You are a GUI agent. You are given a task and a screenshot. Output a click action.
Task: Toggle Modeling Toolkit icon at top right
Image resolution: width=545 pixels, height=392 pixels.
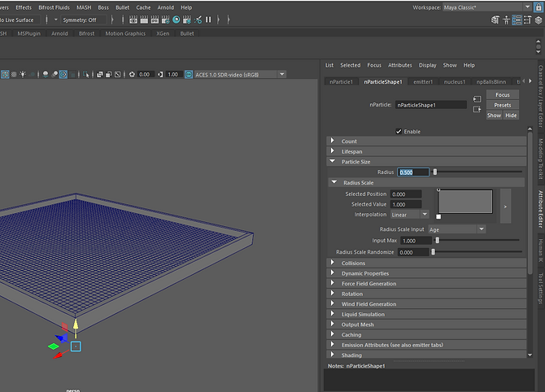point(495,20)
